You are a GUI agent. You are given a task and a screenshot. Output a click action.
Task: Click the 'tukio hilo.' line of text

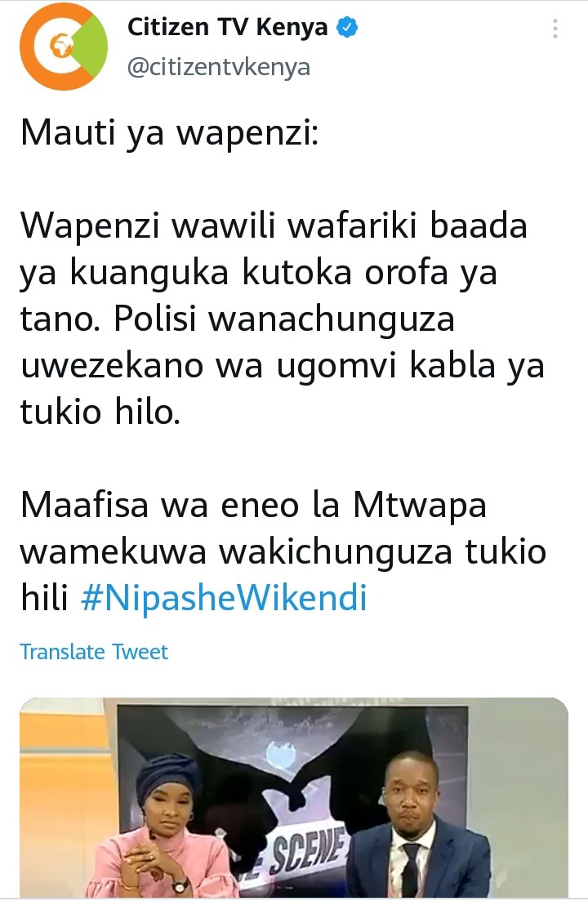(100, 412)
